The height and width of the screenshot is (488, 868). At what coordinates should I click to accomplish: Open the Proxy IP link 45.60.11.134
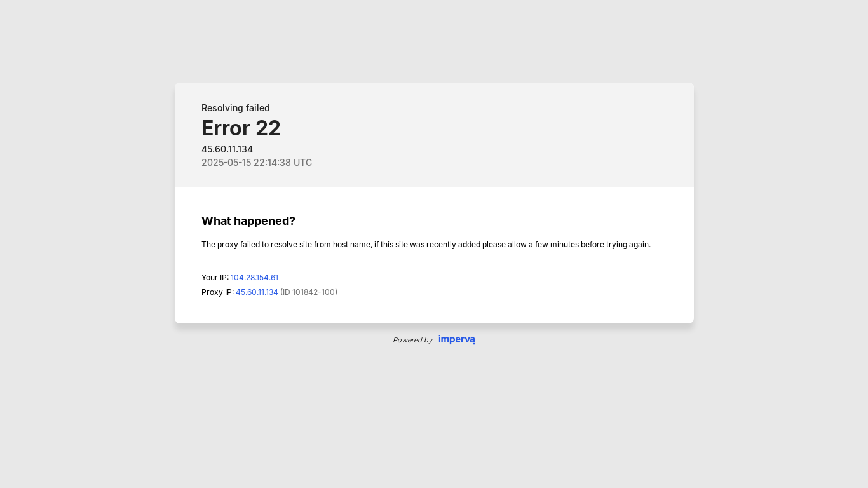tap(257, 292)
